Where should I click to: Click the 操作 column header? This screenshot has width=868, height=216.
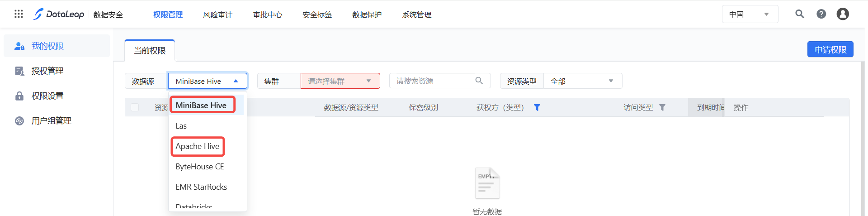(741, 107)
